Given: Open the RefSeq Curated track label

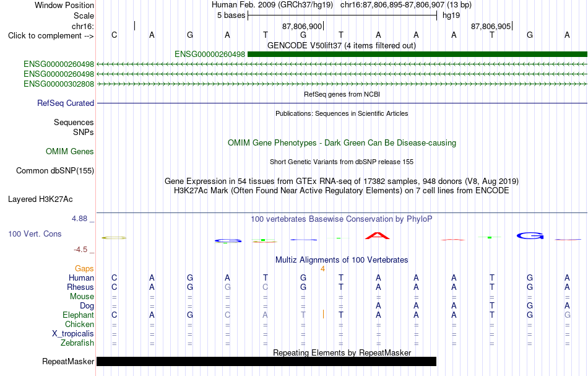Looking at the screenshot, I should 66,103.
